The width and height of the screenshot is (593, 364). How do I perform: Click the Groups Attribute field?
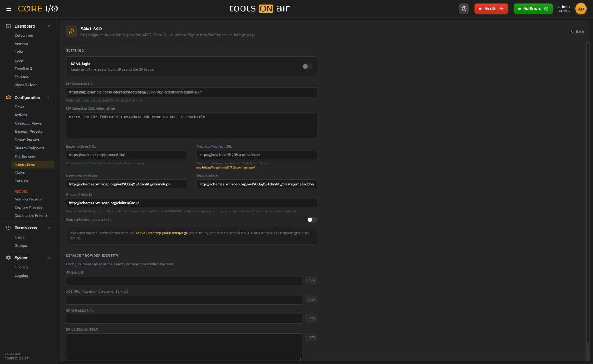coord(191,203)
